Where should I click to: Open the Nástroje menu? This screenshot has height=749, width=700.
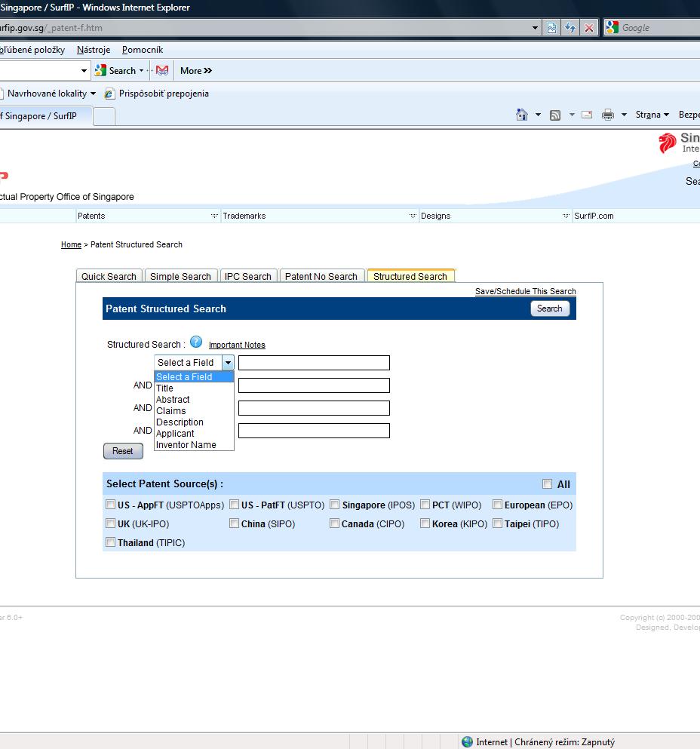pyautogui.click(x=94, y=50)
